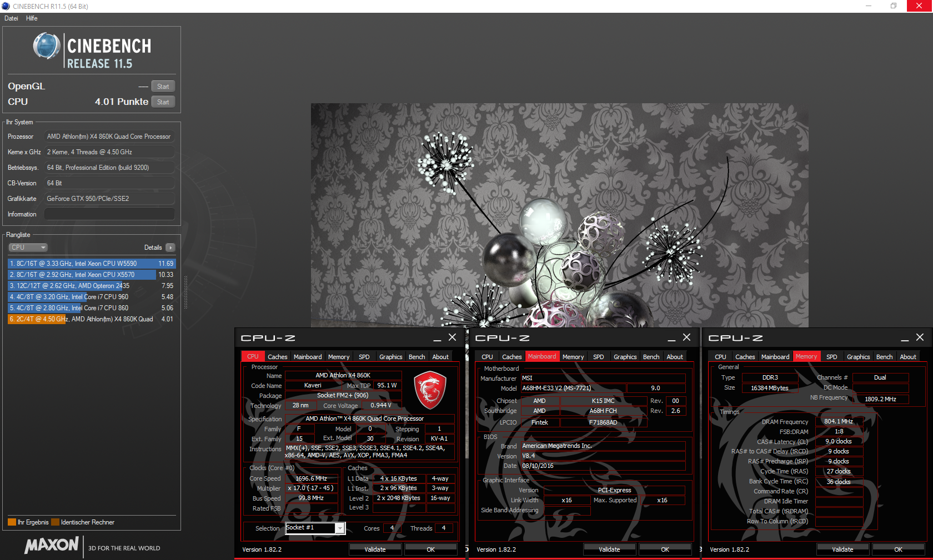The image size is (933, 560).
Task: Switch to CPU tab in Mainboard CPU-Z window
Action: click(x=488, y=357)
